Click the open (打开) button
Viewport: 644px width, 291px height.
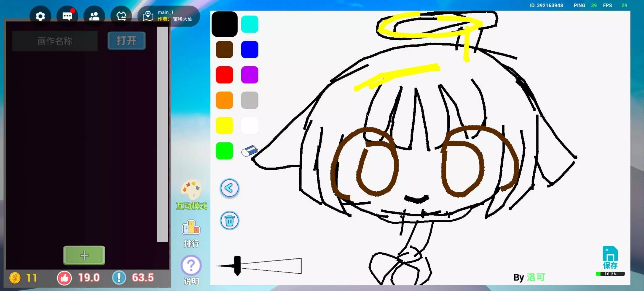pyautogui.click(x=126, y=41)
